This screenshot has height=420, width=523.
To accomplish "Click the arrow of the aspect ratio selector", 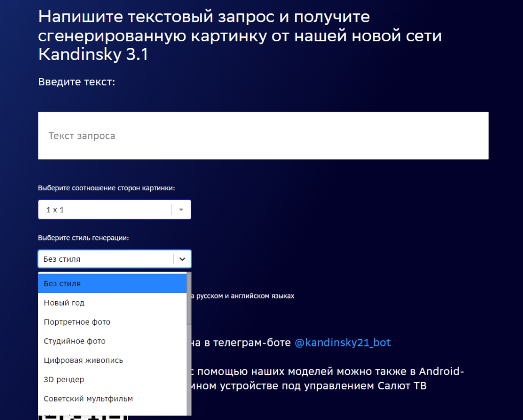I will click(x=181, y=210).
